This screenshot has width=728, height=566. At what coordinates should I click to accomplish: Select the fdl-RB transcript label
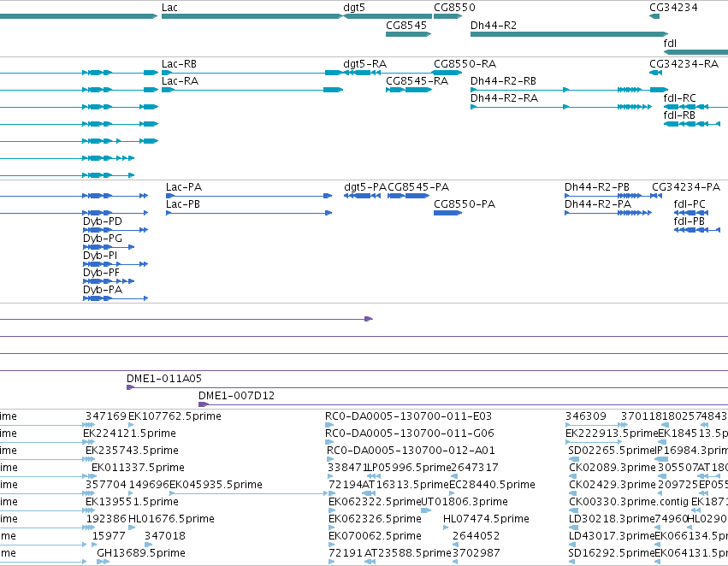[679, 115]
